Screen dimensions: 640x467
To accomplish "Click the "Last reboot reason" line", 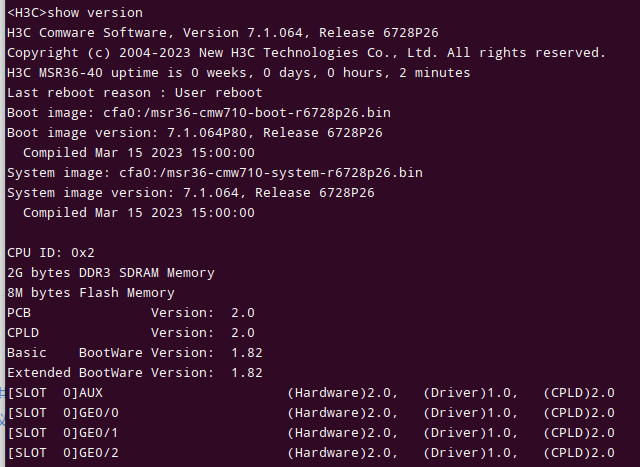I will (x=134, y=92).
